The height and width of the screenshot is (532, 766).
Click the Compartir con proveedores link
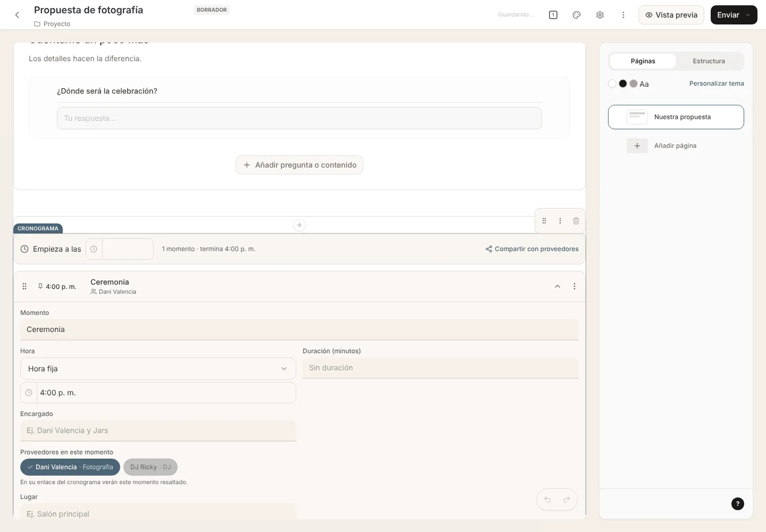tap(532, 249)
